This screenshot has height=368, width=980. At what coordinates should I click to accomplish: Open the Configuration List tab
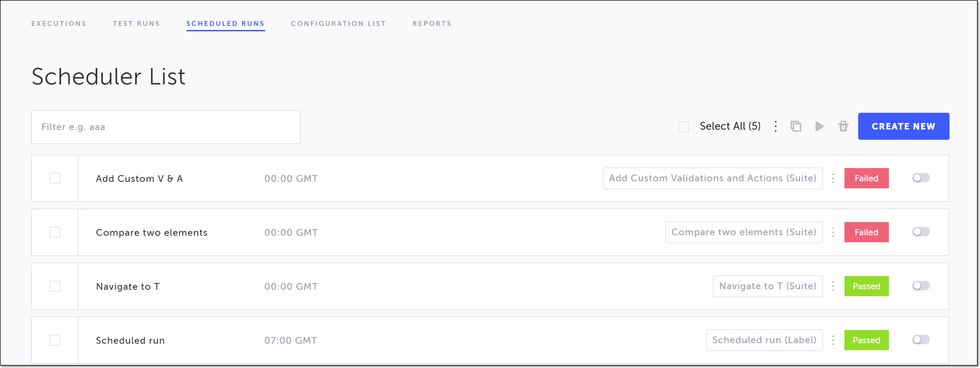pyautogui.click(x=338, y=24)
